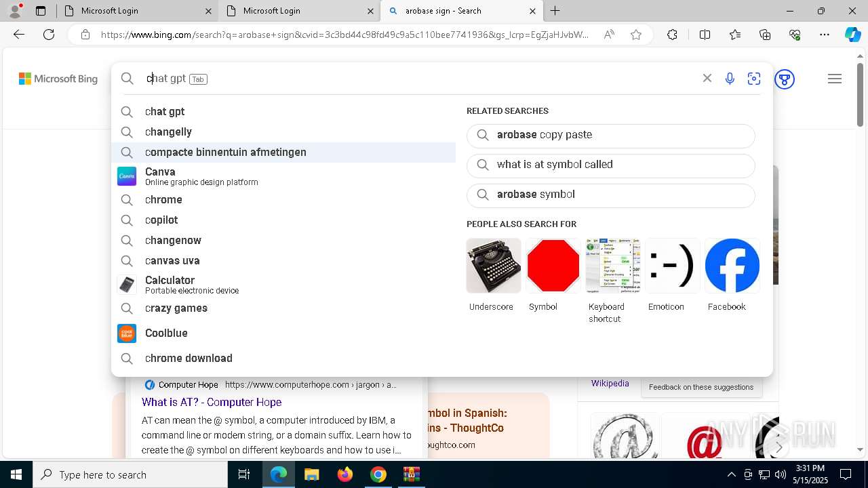Switch to the second Microsoft Login tab

pos(298,11)
